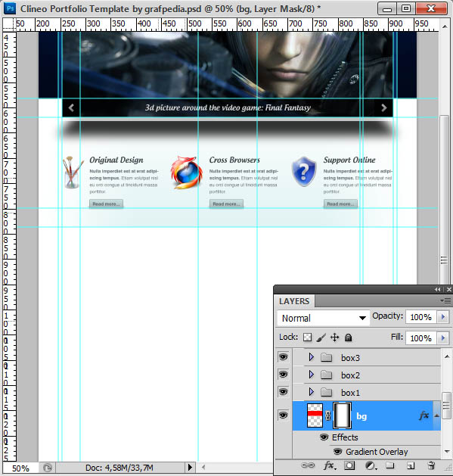Viewport: 453px width, 476px height.
Task: Hide the Gradient Overlay effect eye
Action: [x=338, y=452]
